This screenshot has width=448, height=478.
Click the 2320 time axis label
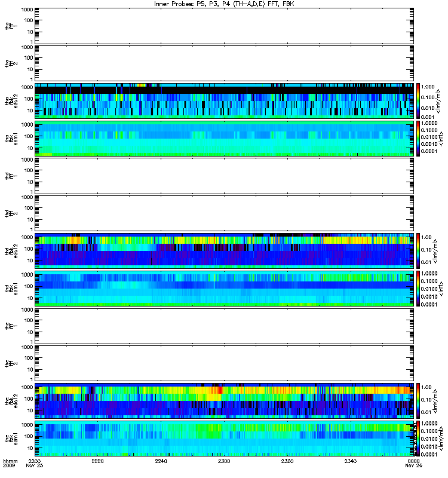287,461
